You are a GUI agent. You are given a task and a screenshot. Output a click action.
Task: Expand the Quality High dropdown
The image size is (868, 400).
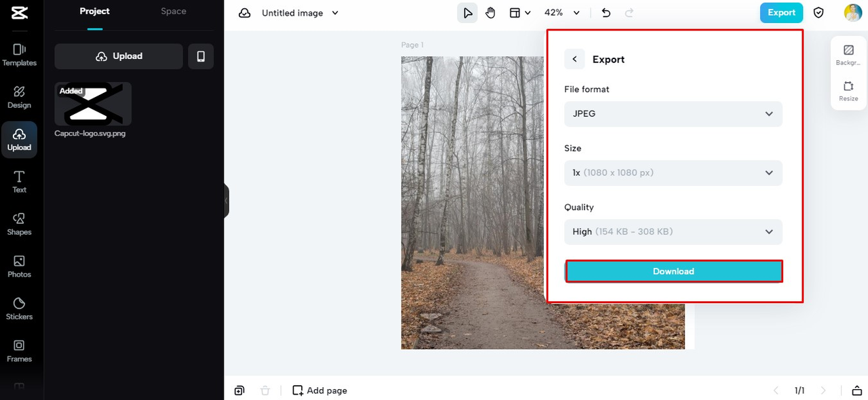click(x=673, y=232)
